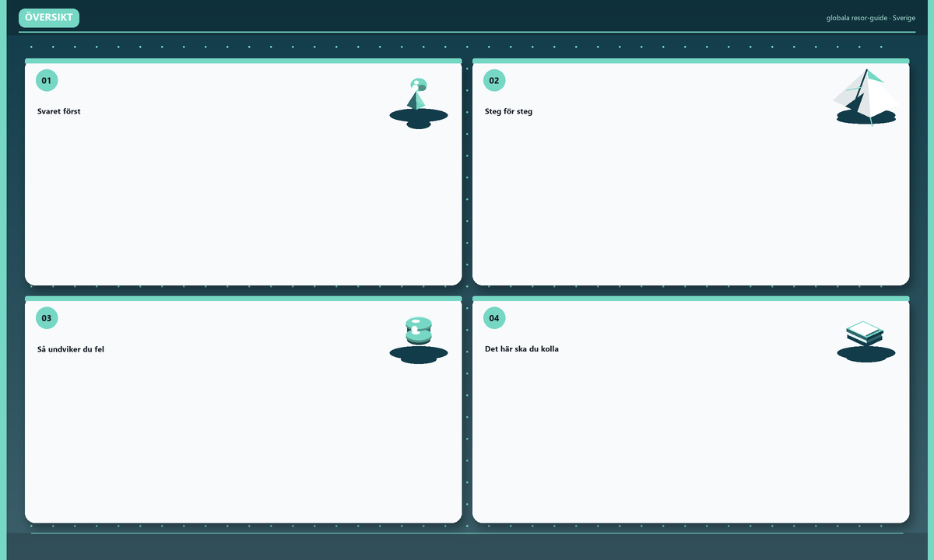Image resolution: width=934 pixels, height=560 pixels.
Task: Click the stacked books illustration in card 04
Action: tap(866, 341)
